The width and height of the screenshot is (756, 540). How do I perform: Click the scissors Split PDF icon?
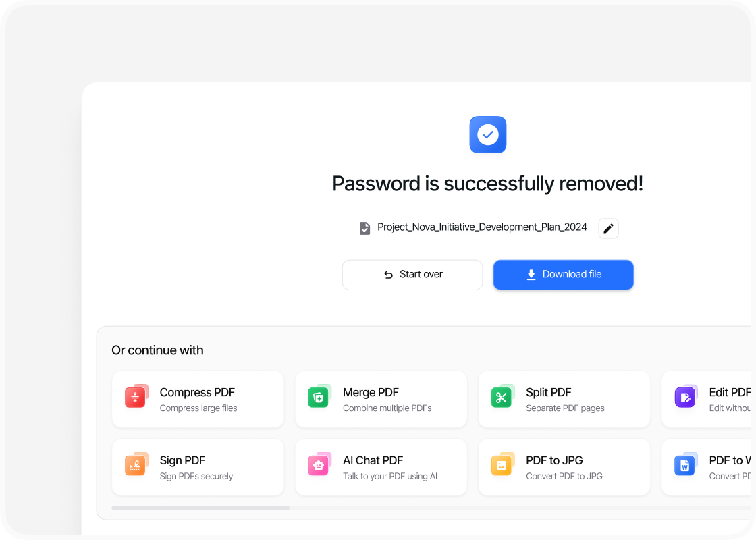pos(502,396)
